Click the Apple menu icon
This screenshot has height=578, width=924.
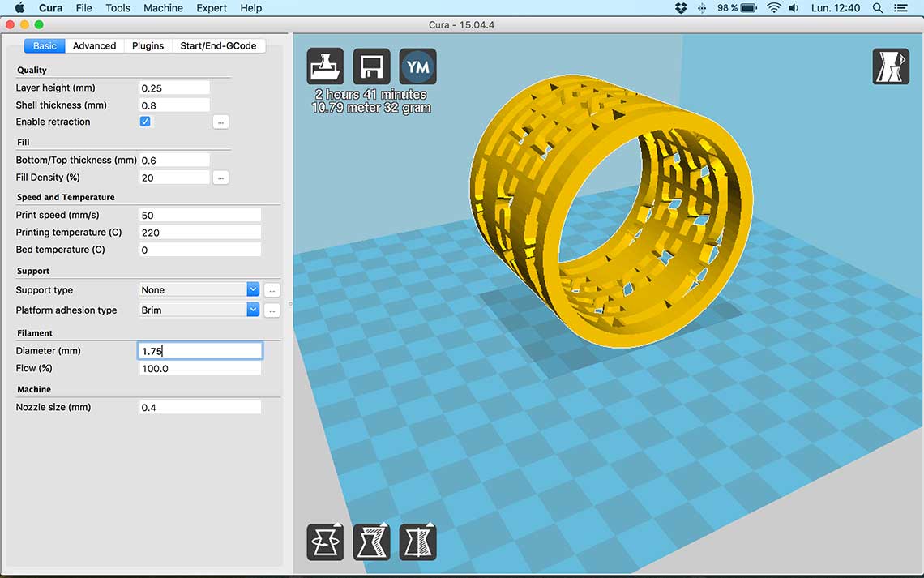(x=19, y=7)
